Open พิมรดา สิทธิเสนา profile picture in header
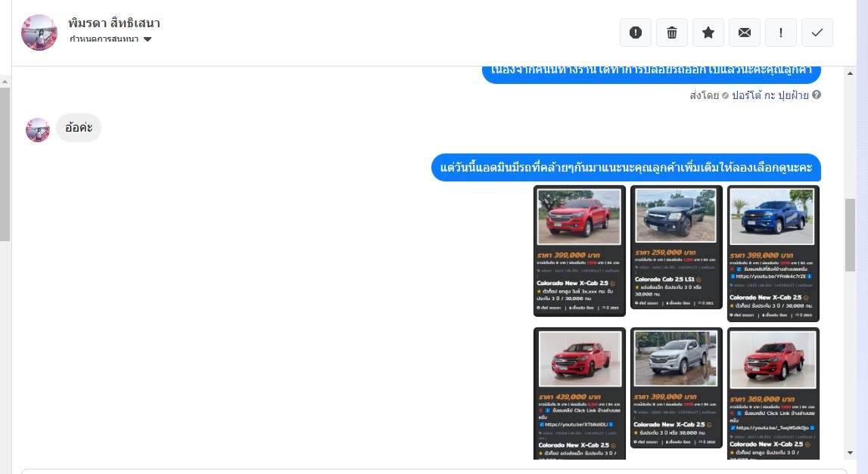The height and width of the screenshot is (474, 868). 39,33
